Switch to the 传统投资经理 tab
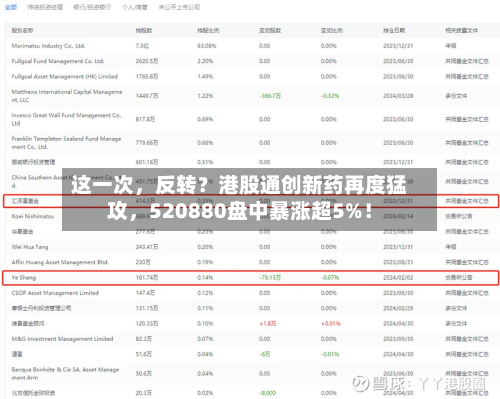The width and height of the screenshot is (500, 399). pyautogui.click(x=45, y=7)
